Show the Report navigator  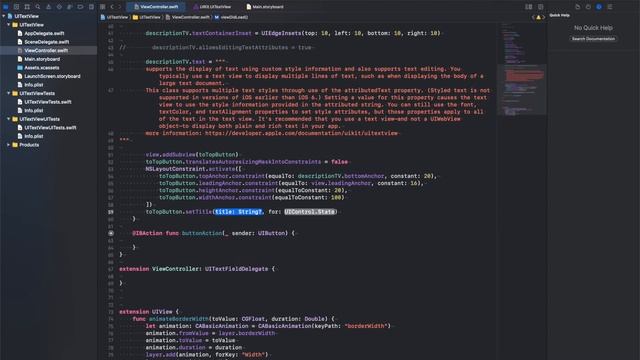tap(91, 7)
